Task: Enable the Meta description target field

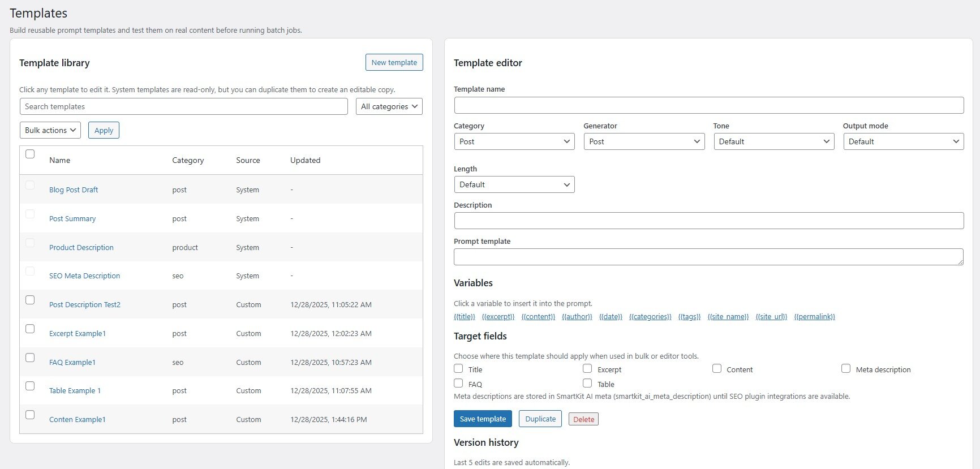Action: (x=846, y=369)
